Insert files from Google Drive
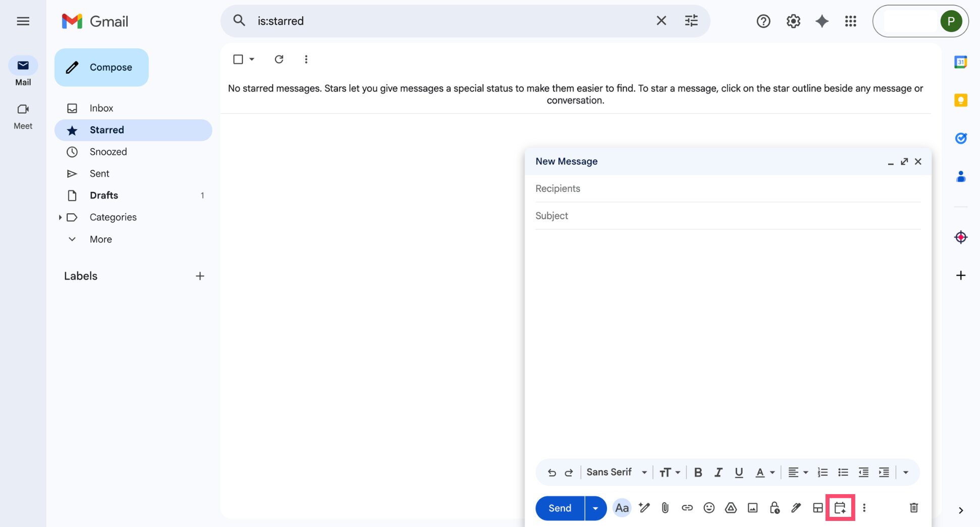Viewport: 980px width, 527px height. [731, 508]
